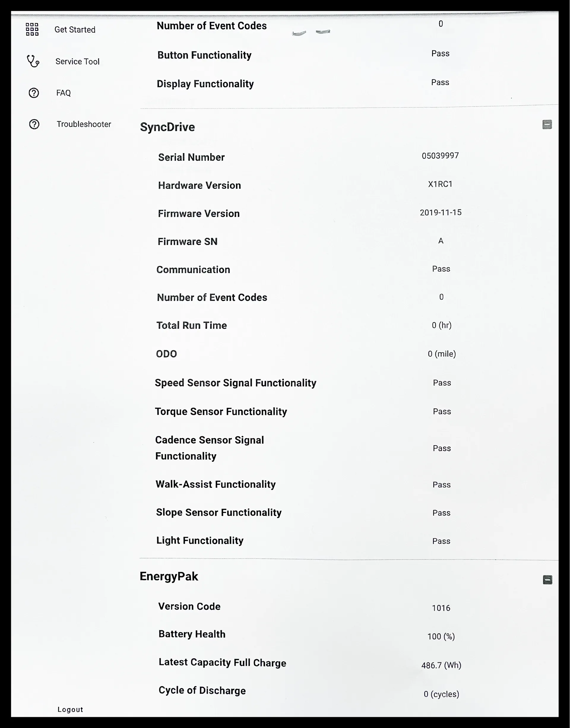This screenshot has height=728, width=570.
Task: Click the EnergyPak Version Code 1016 value
Action: 441,608
